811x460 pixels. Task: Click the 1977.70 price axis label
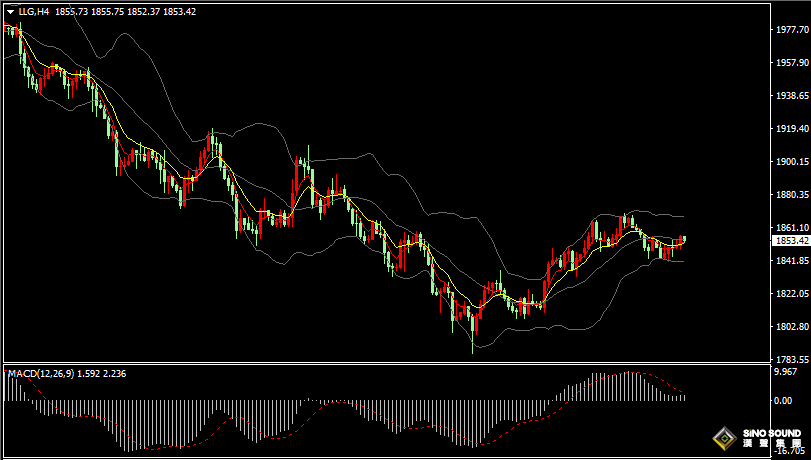(791, 30)
